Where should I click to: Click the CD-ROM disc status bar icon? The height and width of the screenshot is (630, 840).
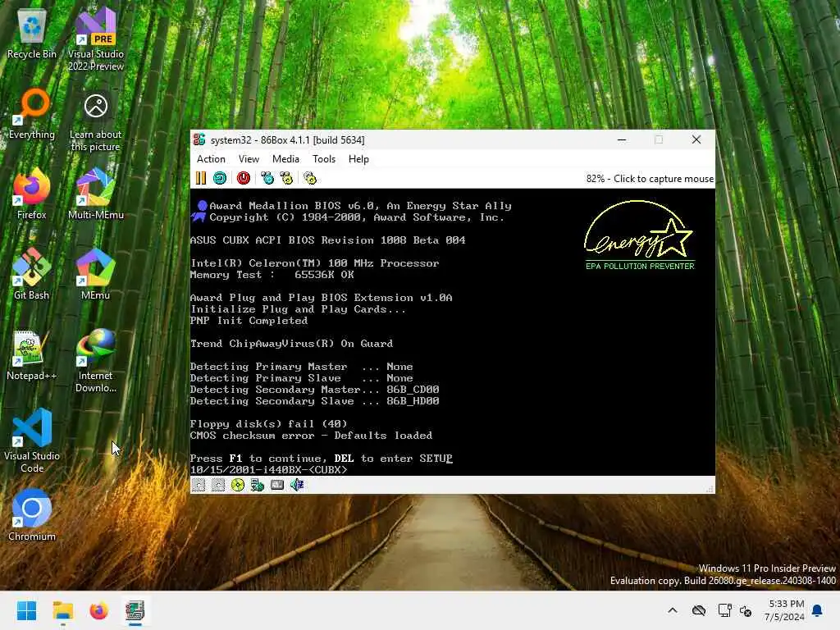[238, 485]
